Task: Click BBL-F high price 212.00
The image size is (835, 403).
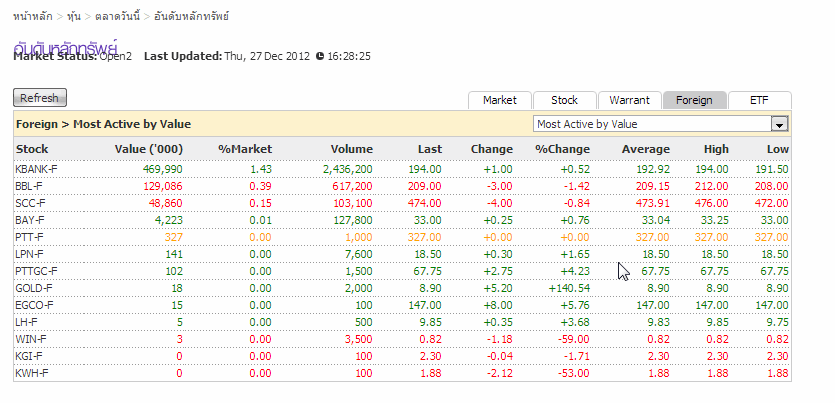Action: (714, 186)
